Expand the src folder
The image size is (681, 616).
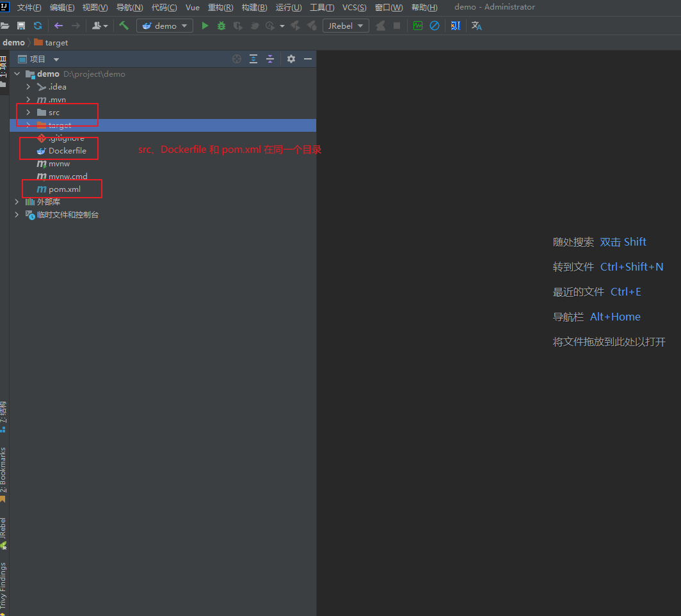point(28,113)
